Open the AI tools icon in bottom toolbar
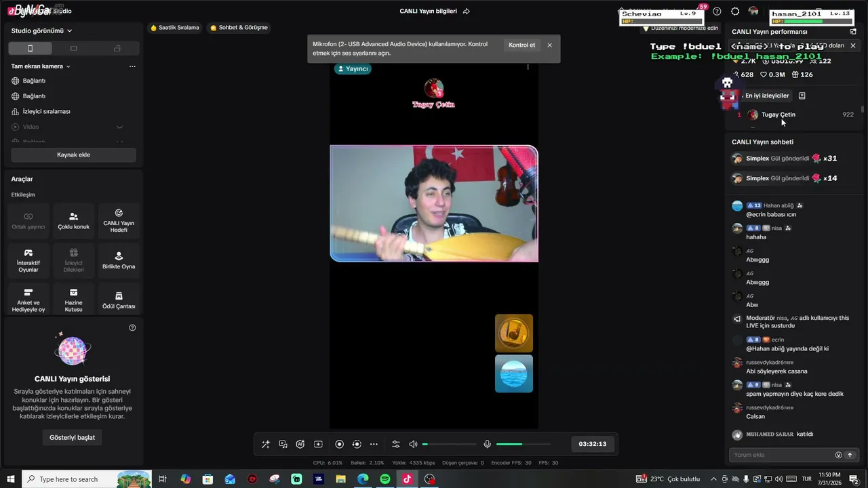 (x=300, y=444)
